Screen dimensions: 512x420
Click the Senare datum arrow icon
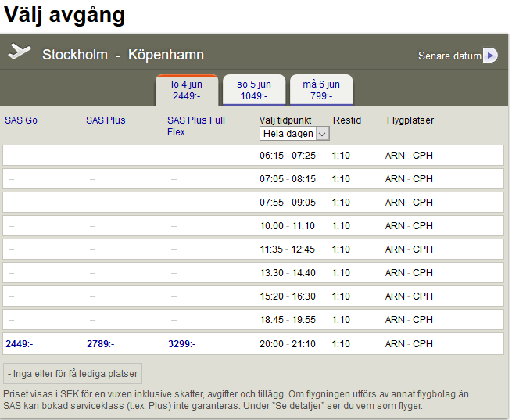pos(490,56)
